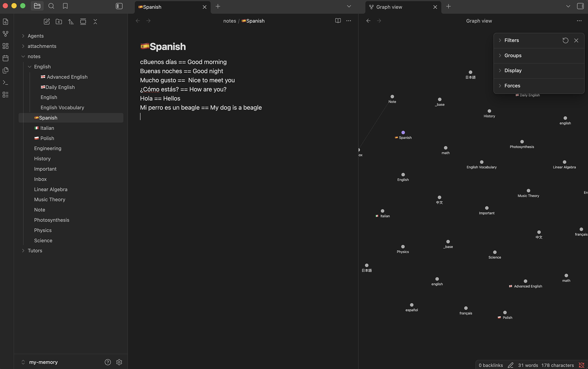Select the Graph view tab

click(403, 7)
